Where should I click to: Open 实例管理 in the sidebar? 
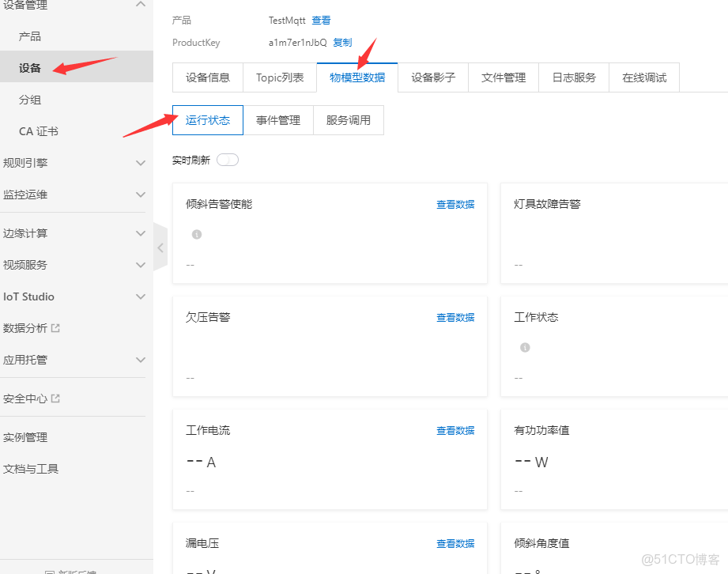click(25, 437)
